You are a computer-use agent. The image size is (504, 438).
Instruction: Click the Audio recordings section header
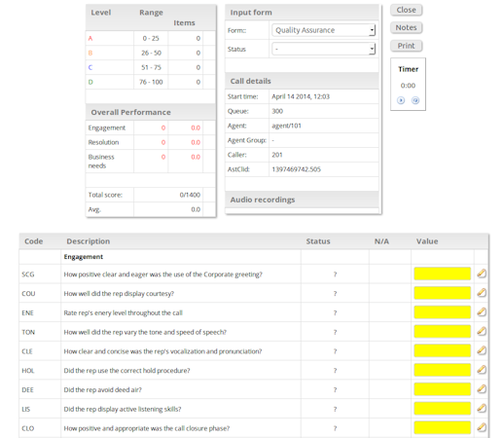tap(302, 200)
